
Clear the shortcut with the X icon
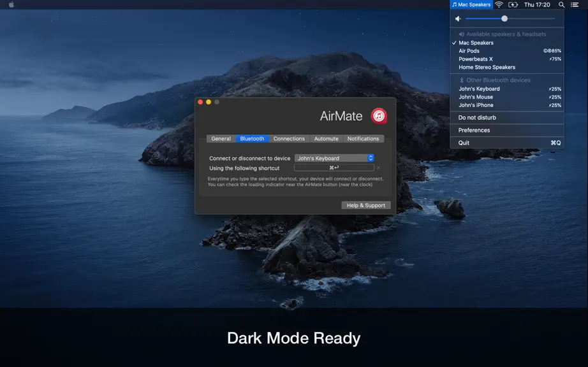click(x=378, y=168)
